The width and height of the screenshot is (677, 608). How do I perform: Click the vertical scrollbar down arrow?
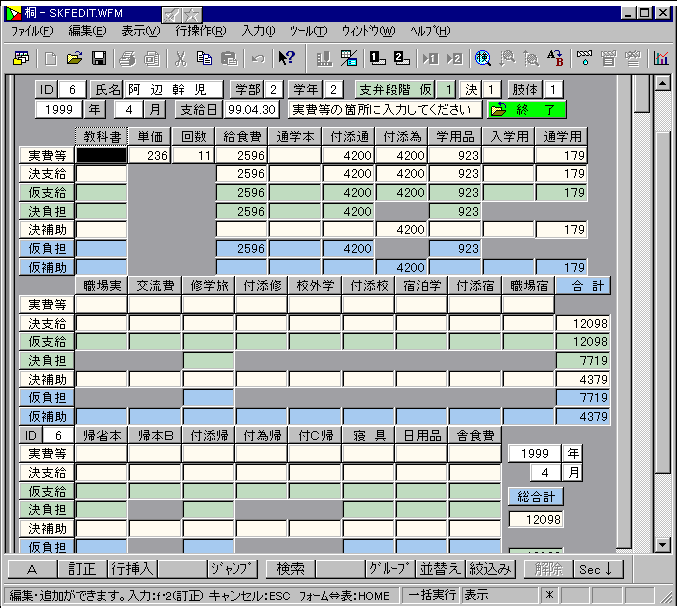coord(661,544)
